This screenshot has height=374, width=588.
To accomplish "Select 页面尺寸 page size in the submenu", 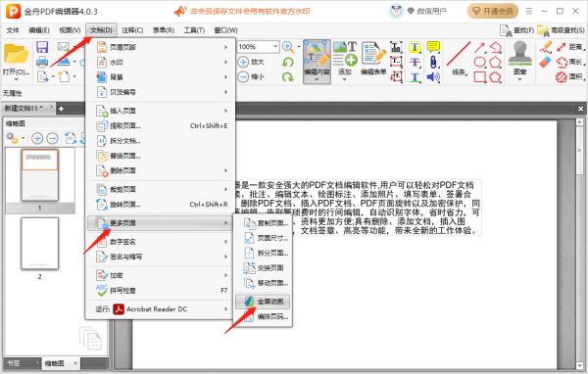I will (263, 238).
